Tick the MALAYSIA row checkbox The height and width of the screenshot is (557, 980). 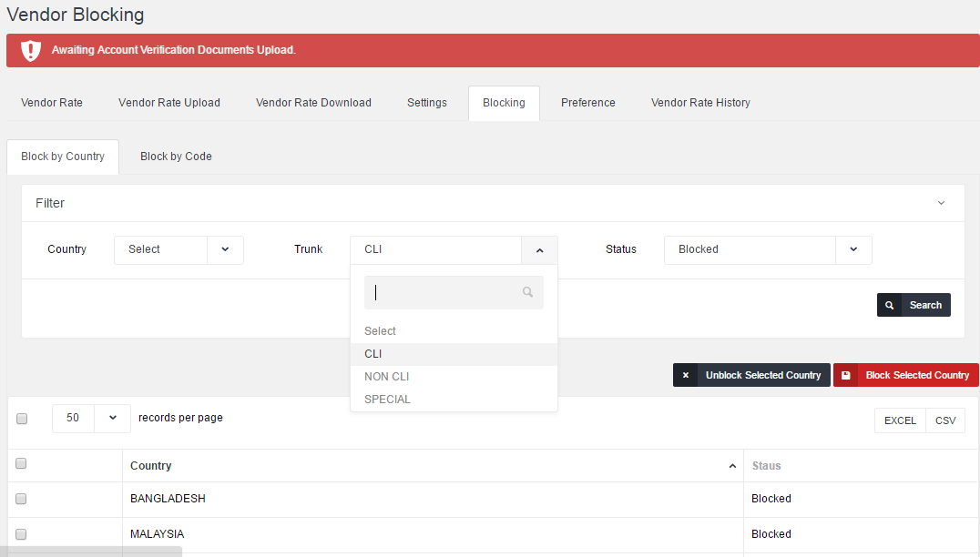[x=22, y=534]
